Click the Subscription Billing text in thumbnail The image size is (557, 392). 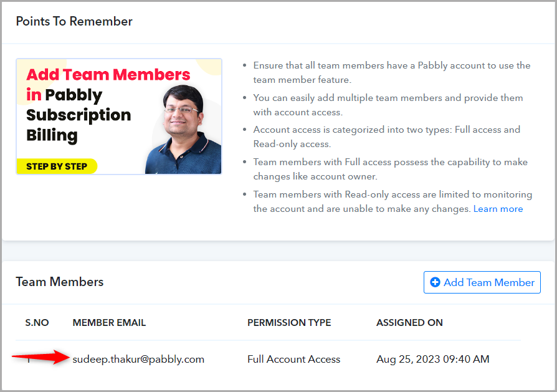click(x=79, y=125)
